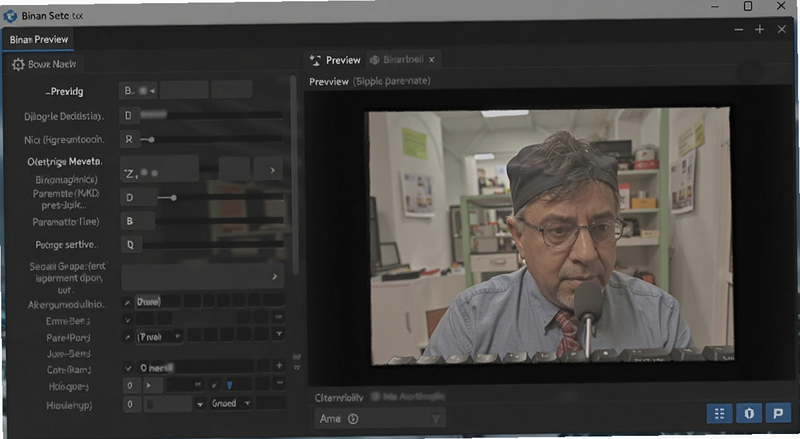This screenshot has height=439, width=800.
Task: Click the small icon right of Emre-Bees row
Action: tap(279, 318)
